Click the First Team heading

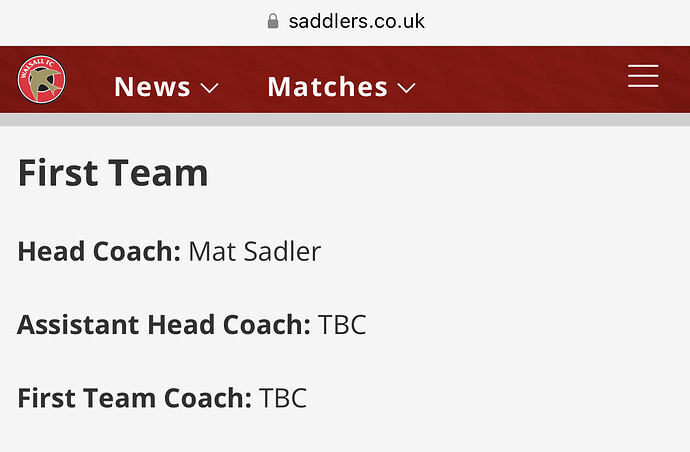tap(113, 173)
